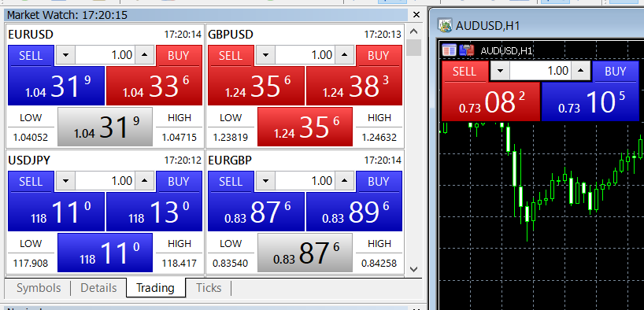Image resolution: width=644 pixels, height=310 pixels.
Task: Click the GBPUSD BUY button
Action: 379,55
